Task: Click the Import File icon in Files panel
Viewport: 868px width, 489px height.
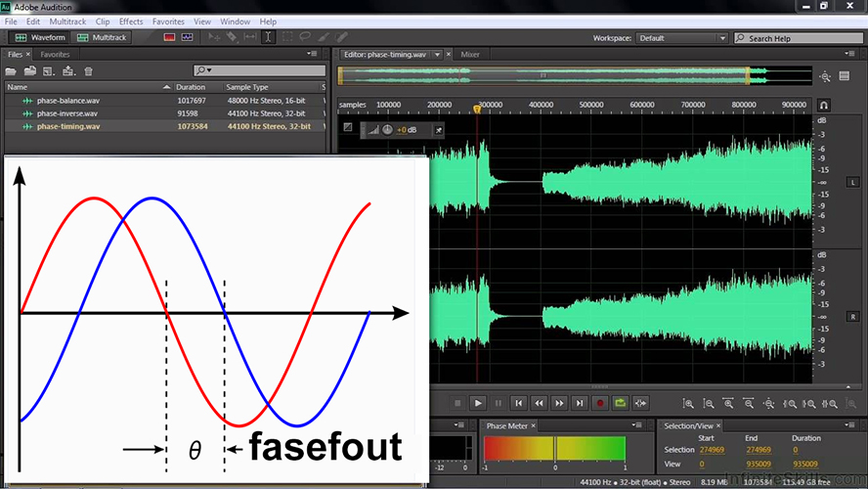Action: point(30,70)
